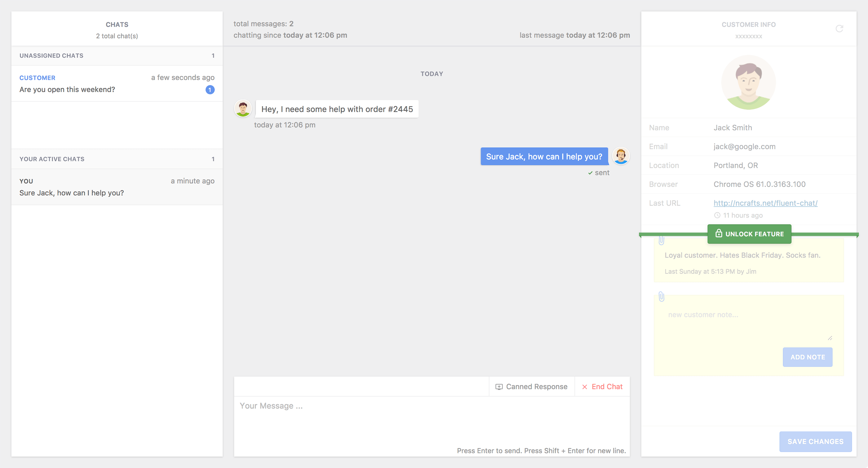Click the message bubble about order #2445
This screenshot has width=868, height=468.
click(337, 109)
